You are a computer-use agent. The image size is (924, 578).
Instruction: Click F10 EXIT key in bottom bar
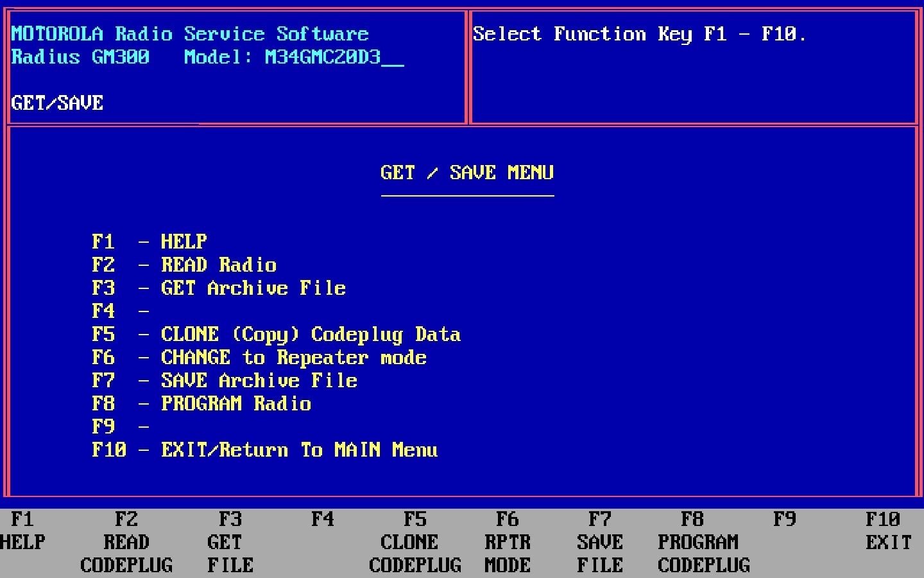(889, 530)
